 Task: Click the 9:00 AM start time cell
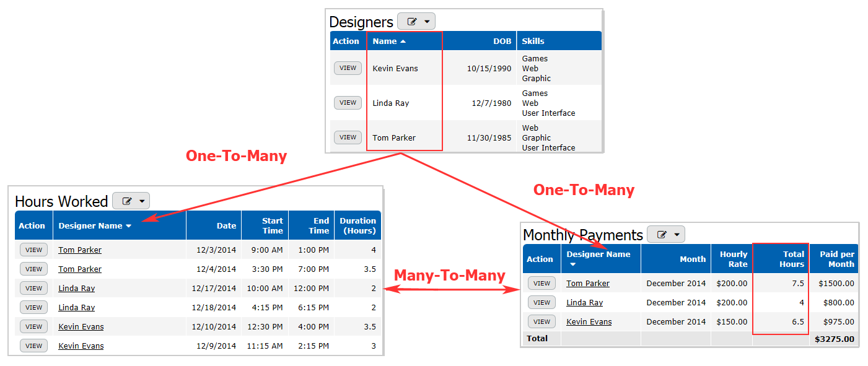coord(266,250)
